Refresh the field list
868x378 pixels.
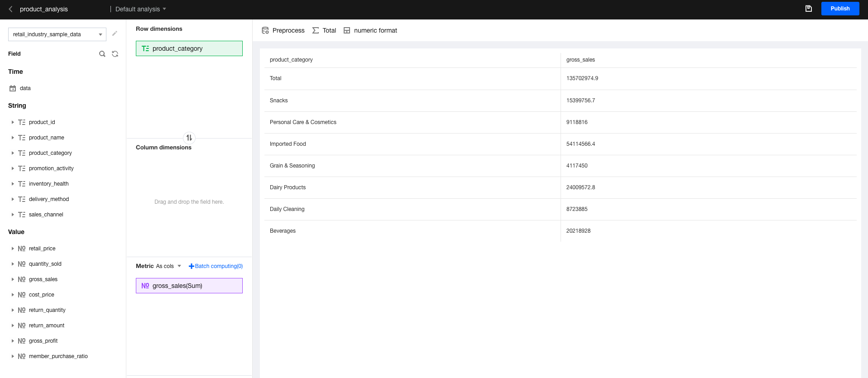pyautogui.click(x=115, y=54)
